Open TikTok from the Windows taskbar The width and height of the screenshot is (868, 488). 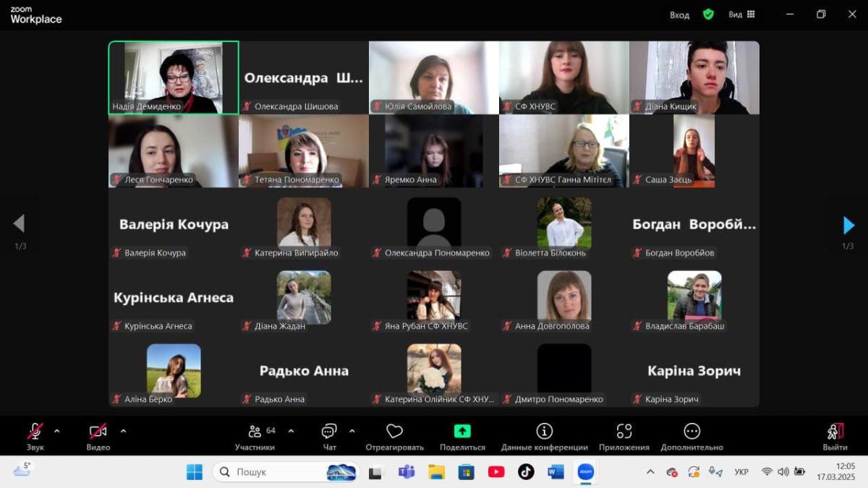526,472
